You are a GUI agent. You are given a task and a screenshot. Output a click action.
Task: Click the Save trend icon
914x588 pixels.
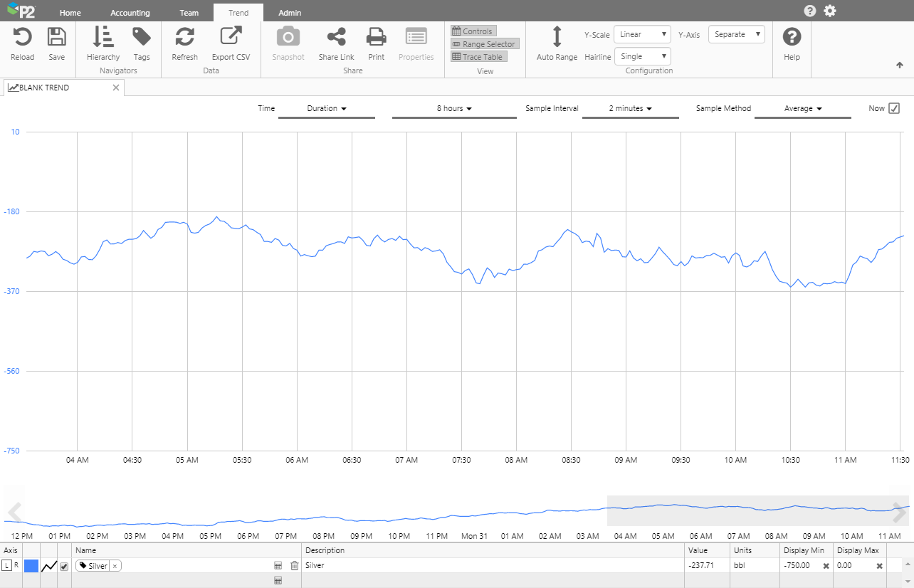(x=56, y=37)
